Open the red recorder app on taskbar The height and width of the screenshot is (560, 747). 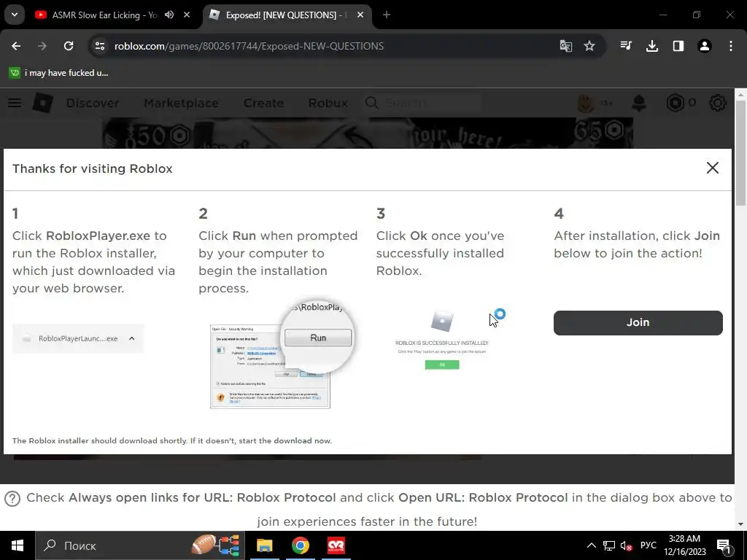[x=336, y=545]
